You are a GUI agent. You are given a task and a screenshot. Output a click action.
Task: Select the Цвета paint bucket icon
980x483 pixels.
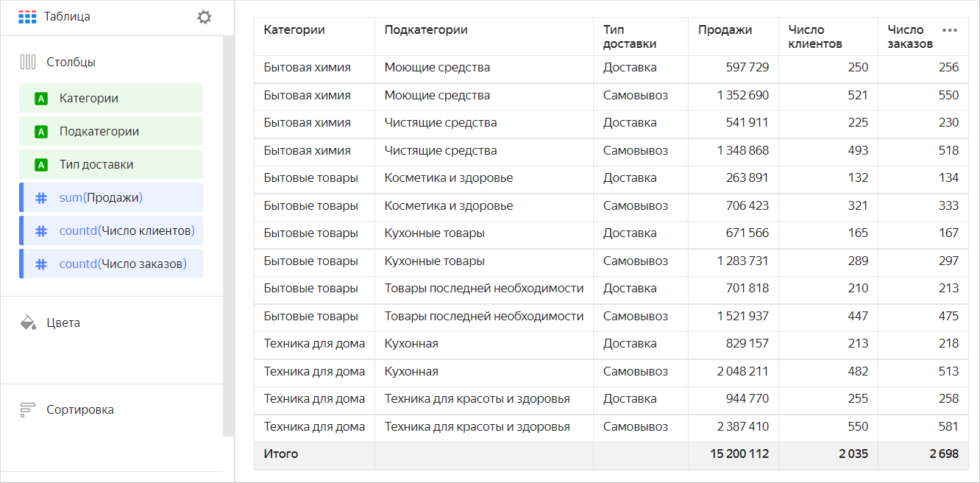pos(27,322)
